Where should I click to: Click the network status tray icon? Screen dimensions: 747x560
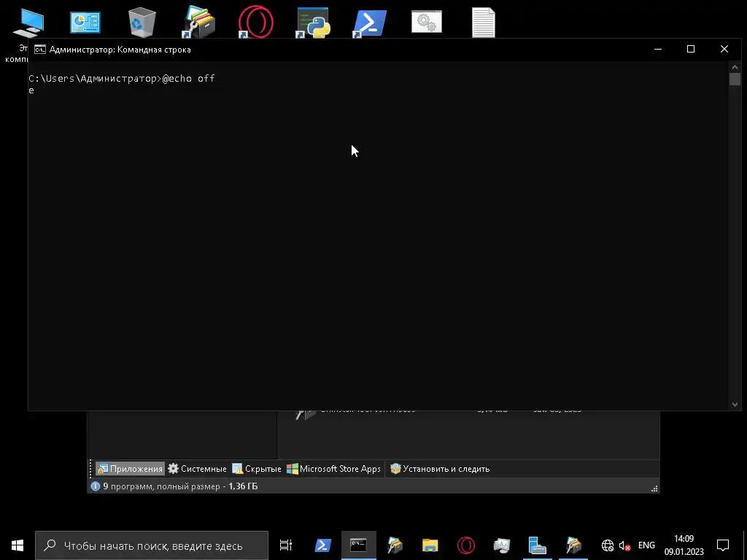pos(608,545)
